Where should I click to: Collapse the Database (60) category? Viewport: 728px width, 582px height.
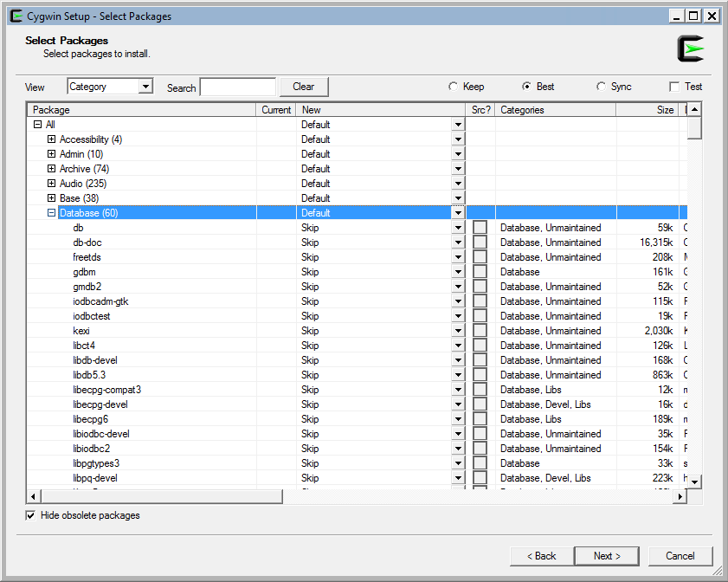coord(52,213)
